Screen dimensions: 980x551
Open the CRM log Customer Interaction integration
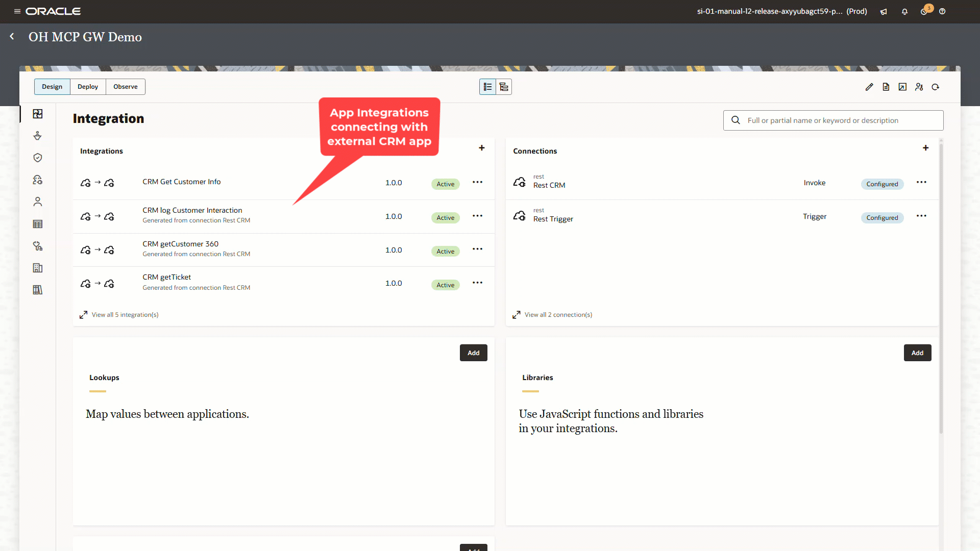[192, 210]
